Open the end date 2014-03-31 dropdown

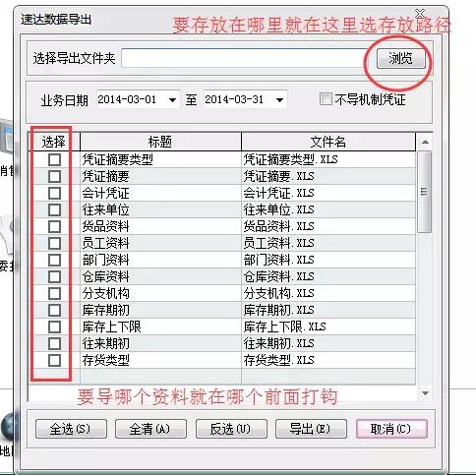coord(279,99)
